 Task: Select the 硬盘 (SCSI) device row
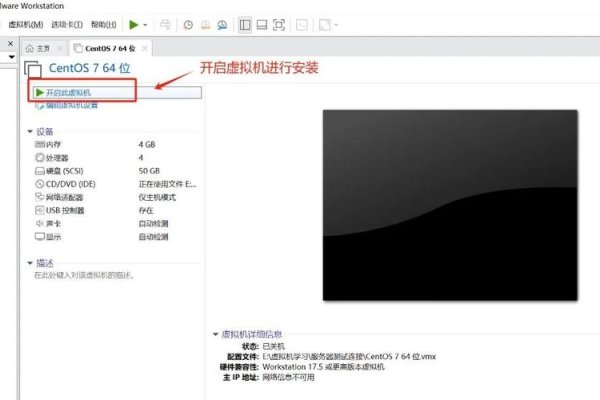pos(115,171)
